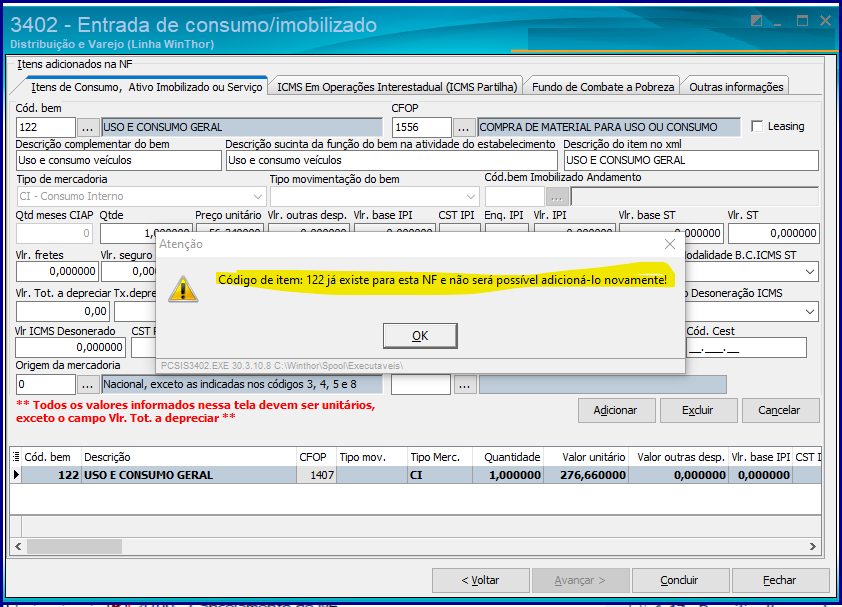Click the Cód. bem input field with 122
The image size is (842, 607).
click(46, 127)
